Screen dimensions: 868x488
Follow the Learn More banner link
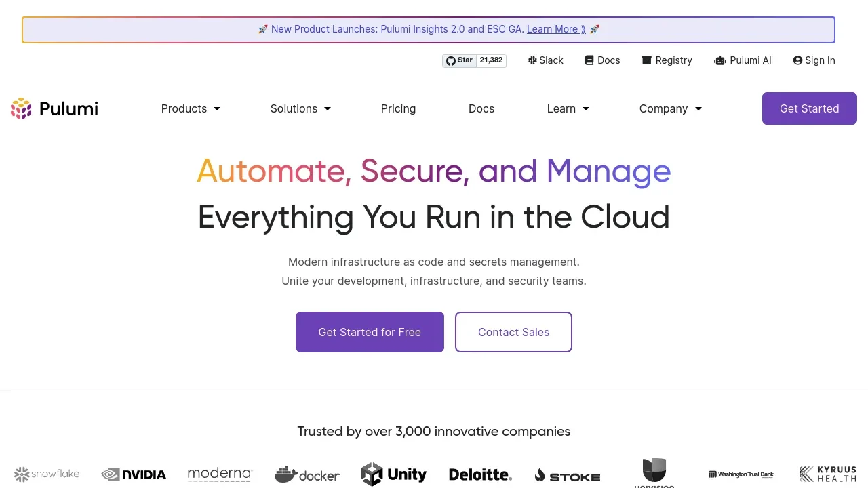556,29
